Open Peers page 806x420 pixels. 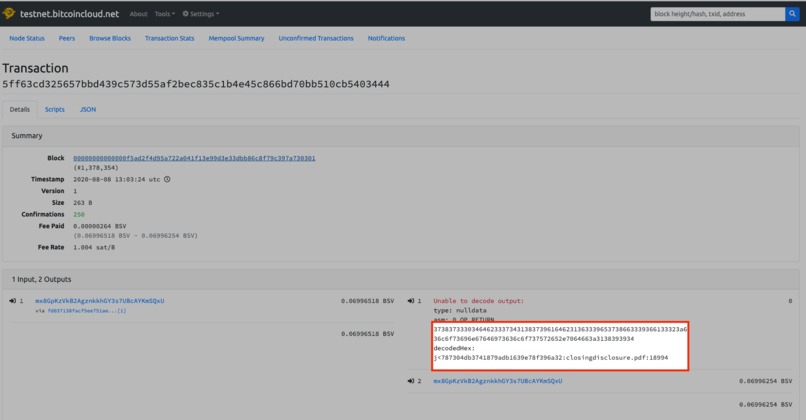tap(67, 38)
